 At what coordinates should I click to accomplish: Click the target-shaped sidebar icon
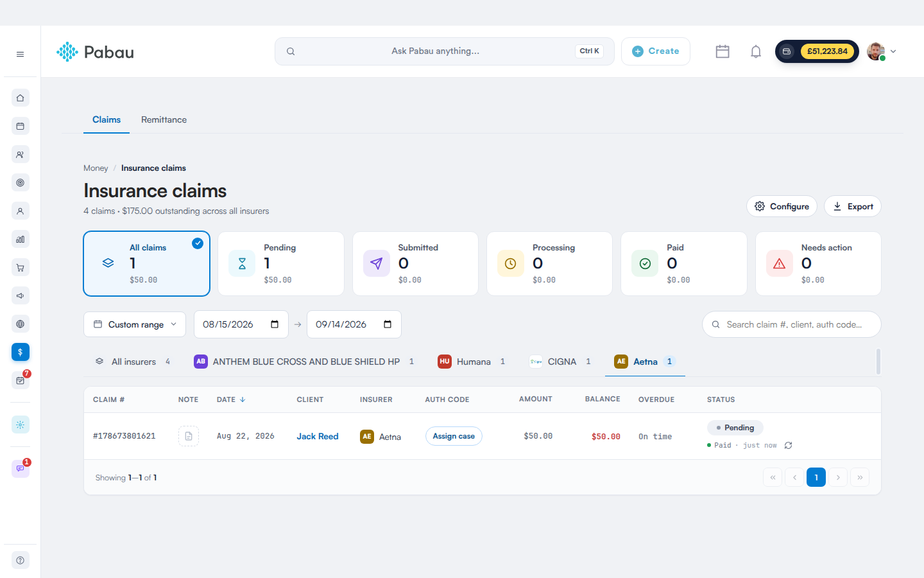point(21,183)
